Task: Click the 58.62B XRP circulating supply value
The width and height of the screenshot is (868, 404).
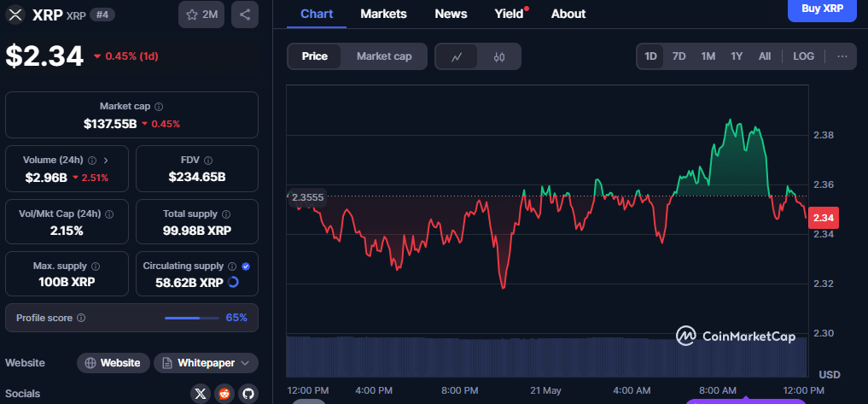Action: (x=189, y=283)
